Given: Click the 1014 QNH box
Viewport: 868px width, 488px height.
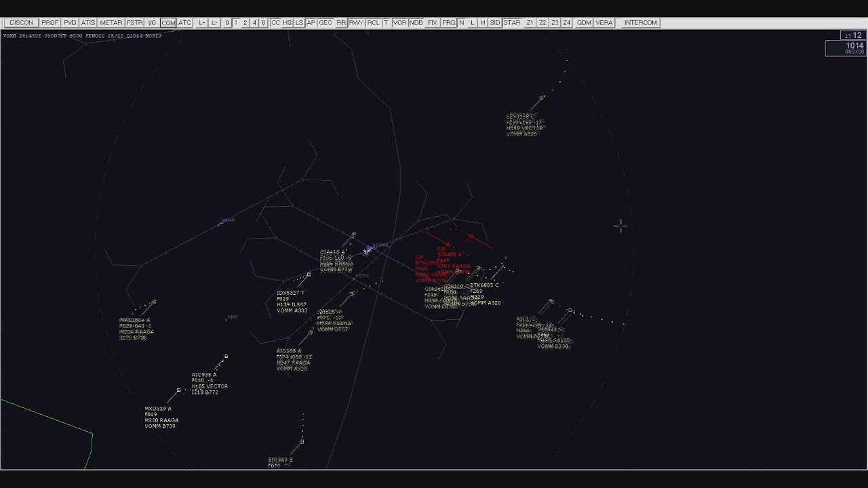Looking at the screenshot, I should 845,48.
